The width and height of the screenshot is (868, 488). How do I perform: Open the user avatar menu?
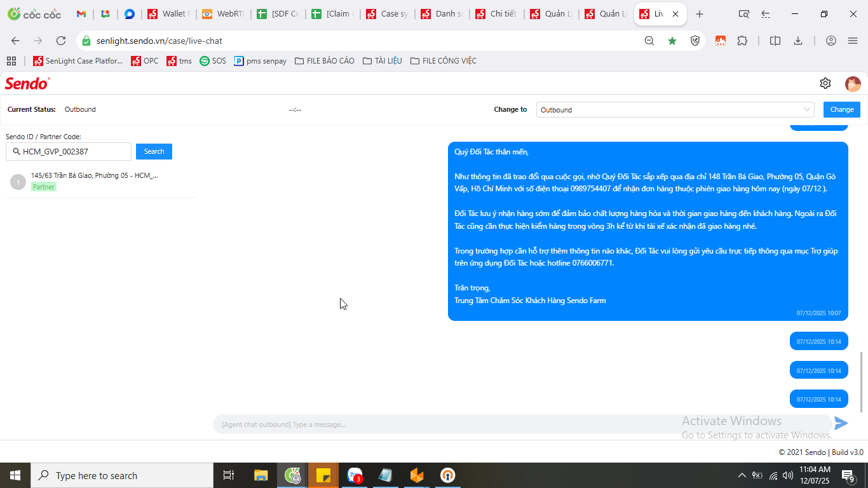click(853, 83)
